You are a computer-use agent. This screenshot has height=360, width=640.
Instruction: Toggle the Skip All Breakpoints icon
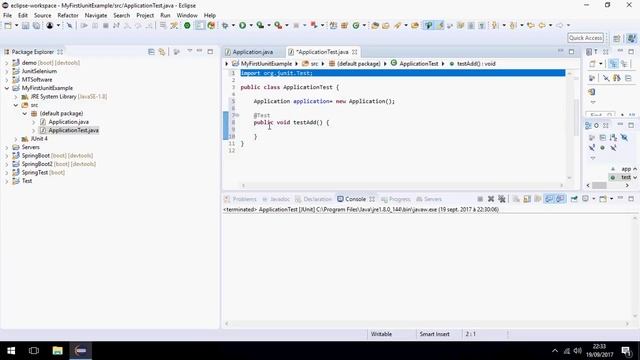pos(69,25)
